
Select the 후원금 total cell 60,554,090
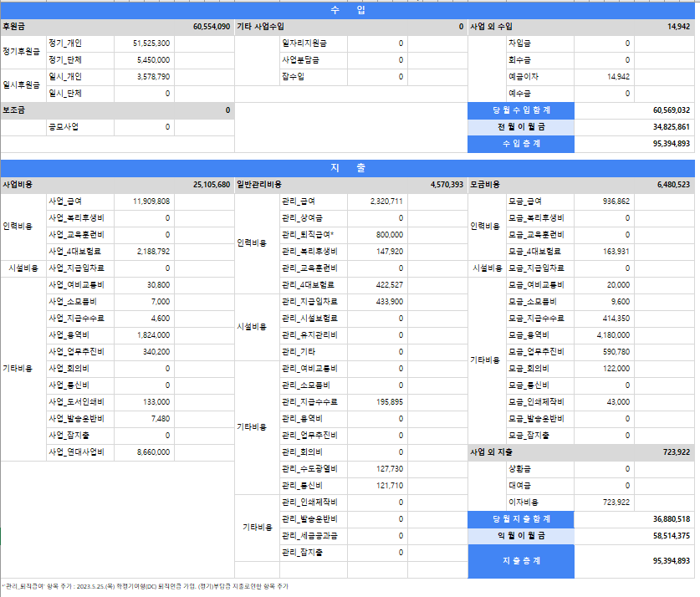coord(211,27)
